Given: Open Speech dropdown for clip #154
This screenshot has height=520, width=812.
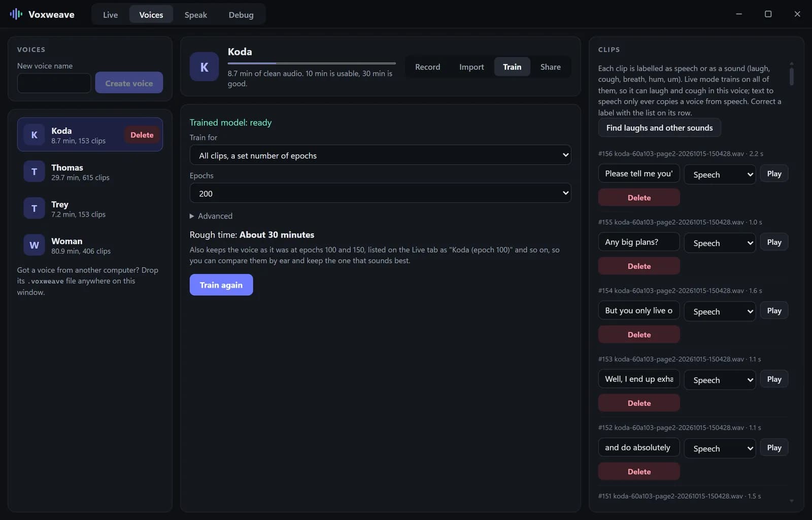Looking at the screenshot, I should coord(720,311).
